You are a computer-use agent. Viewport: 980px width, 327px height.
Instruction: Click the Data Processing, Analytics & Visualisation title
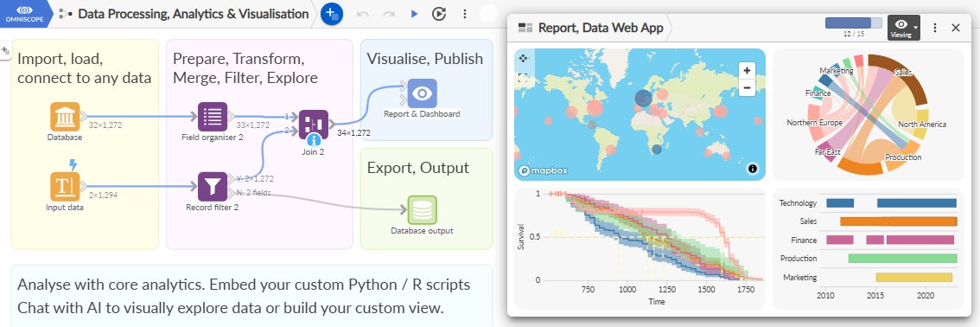point(193,14)
